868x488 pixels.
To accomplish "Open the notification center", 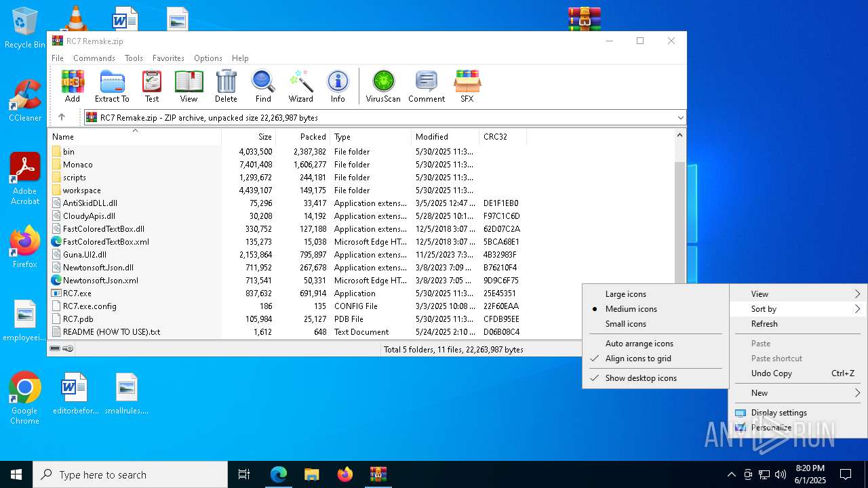I will pos(846,474).
